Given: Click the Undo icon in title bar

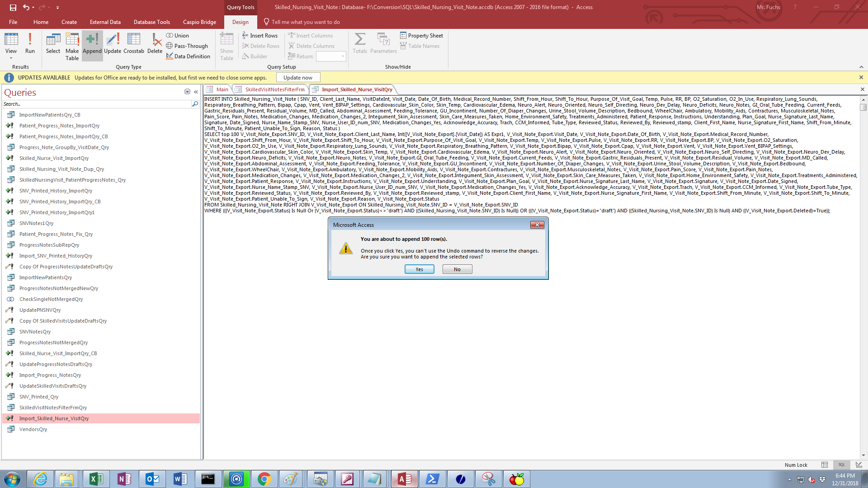Looking at the screenshot, I should click(26, 7).
